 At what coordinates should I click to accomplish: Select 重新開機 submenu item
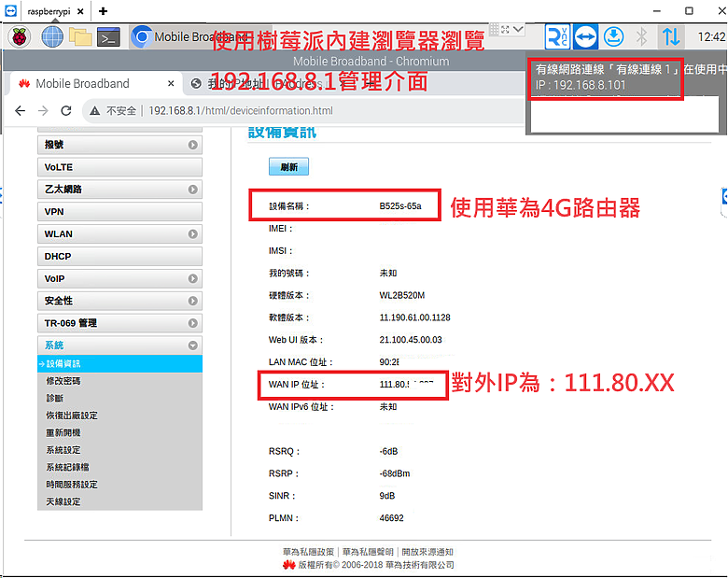pyautogui.click(x=63, y=432)
